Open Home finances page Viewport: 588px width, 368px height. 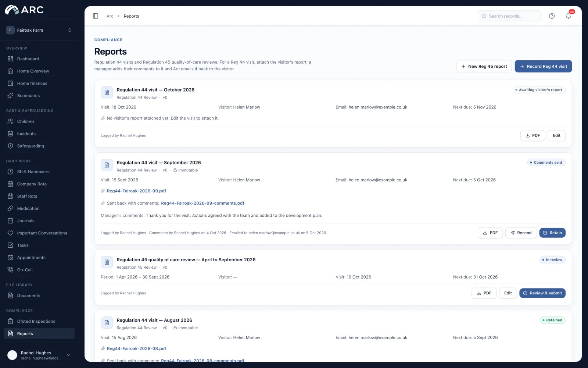click(x=39, y=83)
